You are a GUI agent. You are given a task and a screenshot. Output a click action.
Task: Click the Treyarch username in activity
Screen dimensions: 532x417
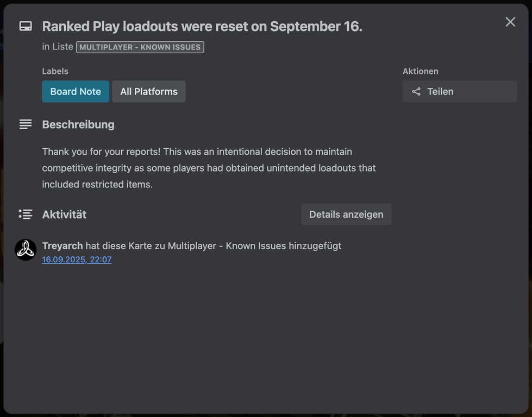62,246
